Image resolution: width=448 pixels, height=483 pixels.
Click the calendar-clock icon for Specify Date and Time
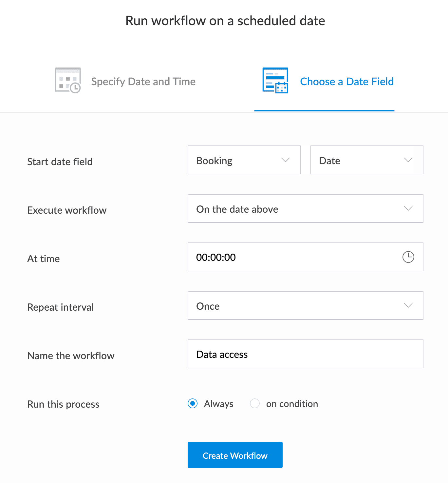(x=68, y=80)
